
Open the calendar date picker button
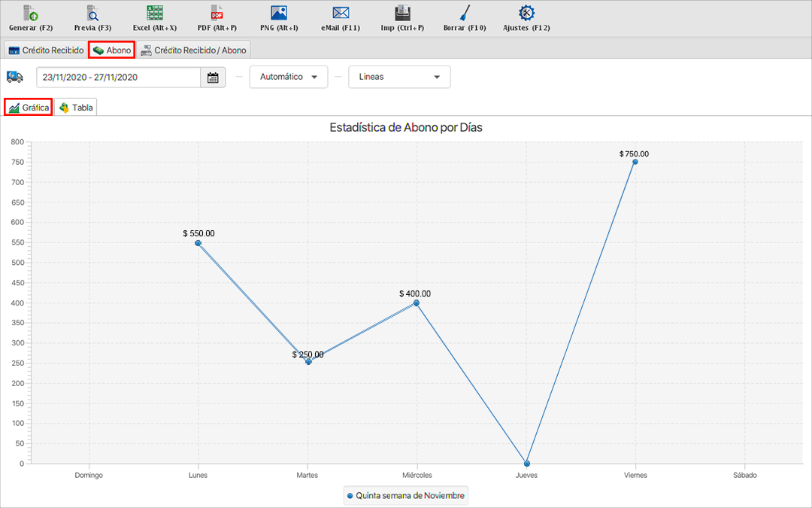[x=213, y=78]
